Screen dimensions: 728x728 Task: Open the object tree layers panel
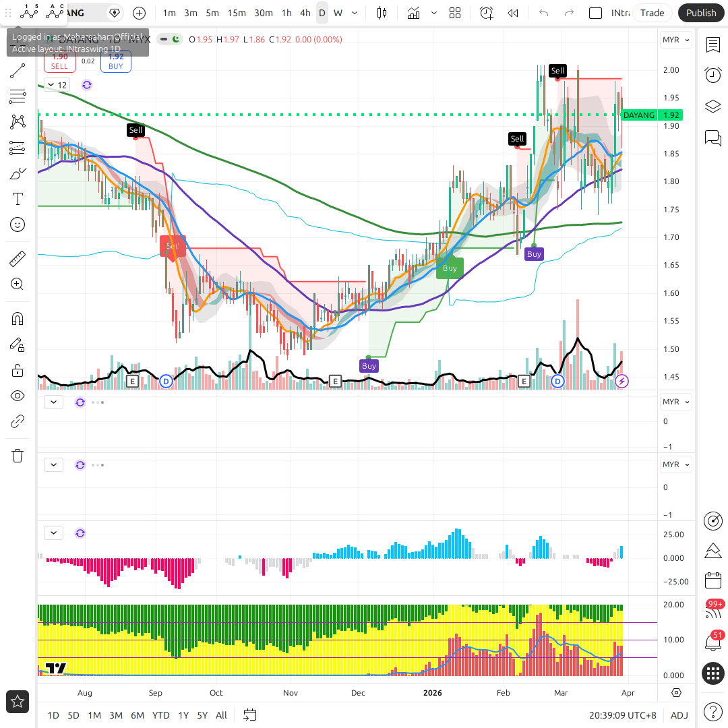click(712, 107)
